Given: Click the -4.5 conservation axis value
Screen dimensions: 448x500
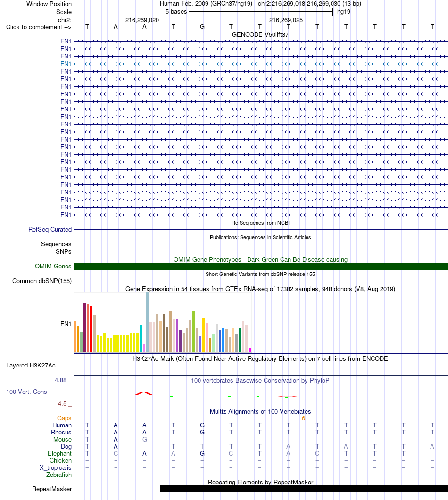Looking at the screenshot, I should (x=61, y=404).
